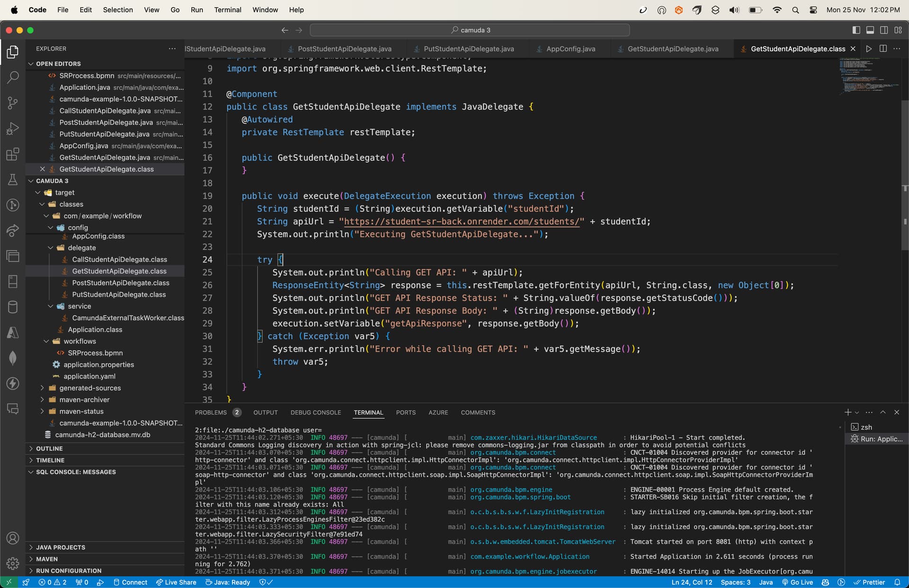Viewport: 909px width, 588px height.
Task: Open the Testing flask view
Action: click(x=13, y=179)
